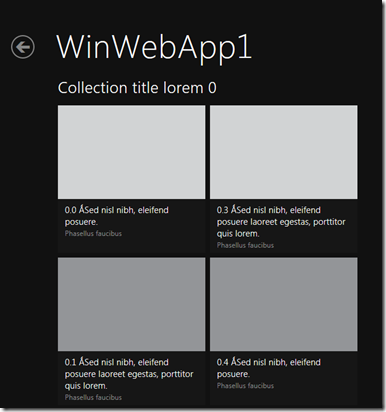Click 'quis lorem.' last line of item 0.3
Image resolution: width=386 pixels, height=412 pixels.
coord(238,234)
